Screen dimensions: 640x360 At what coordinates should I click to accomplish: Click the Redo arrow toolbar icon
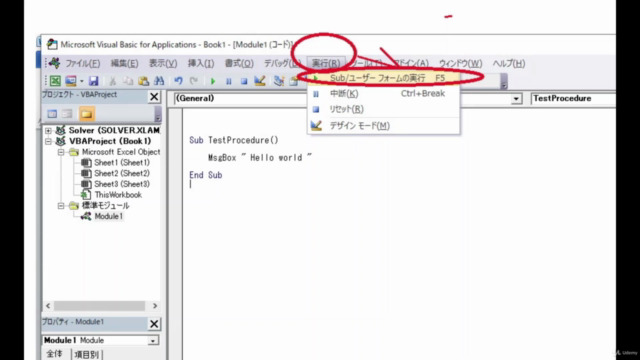point(194,81)
